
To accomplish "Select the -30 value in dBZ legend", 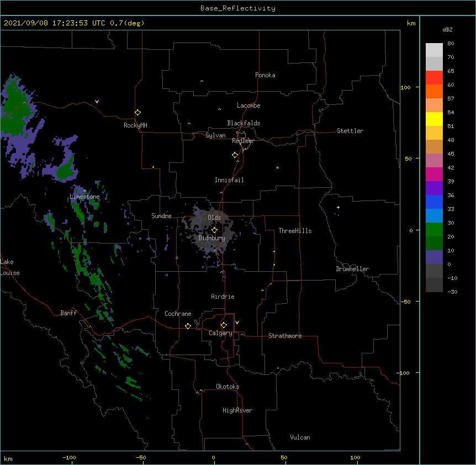I will 452,292.
